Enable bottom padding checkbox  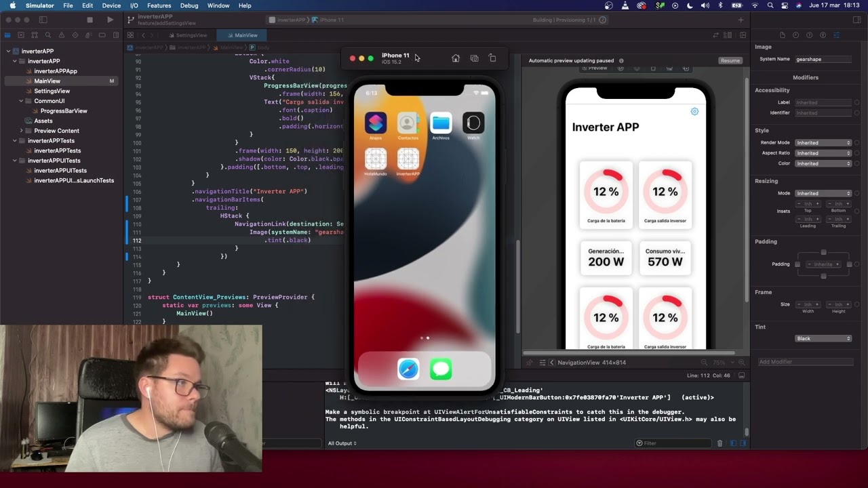(823, 276)
